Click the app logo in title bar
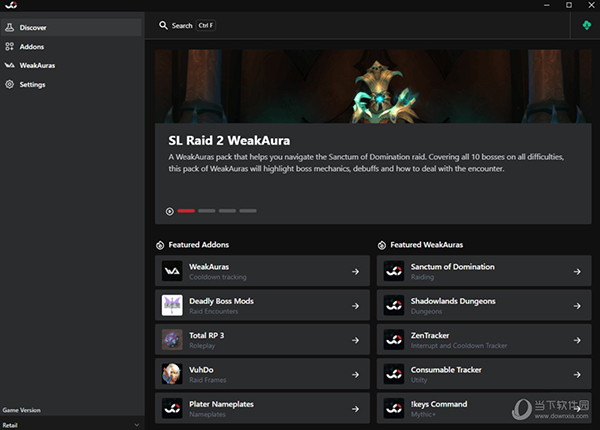Image resolution: width=600 pixels, height=430 pixels. pos(11,5)
